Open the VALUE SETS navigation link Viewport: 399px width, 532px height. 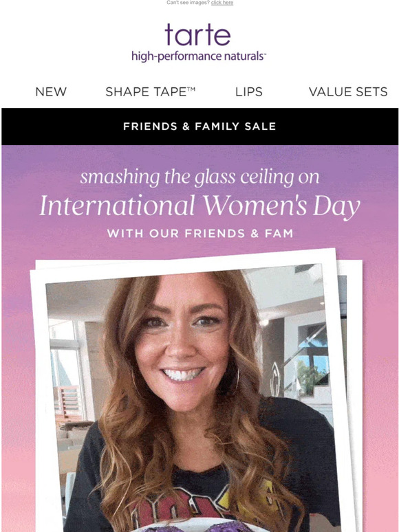[348, 91]
